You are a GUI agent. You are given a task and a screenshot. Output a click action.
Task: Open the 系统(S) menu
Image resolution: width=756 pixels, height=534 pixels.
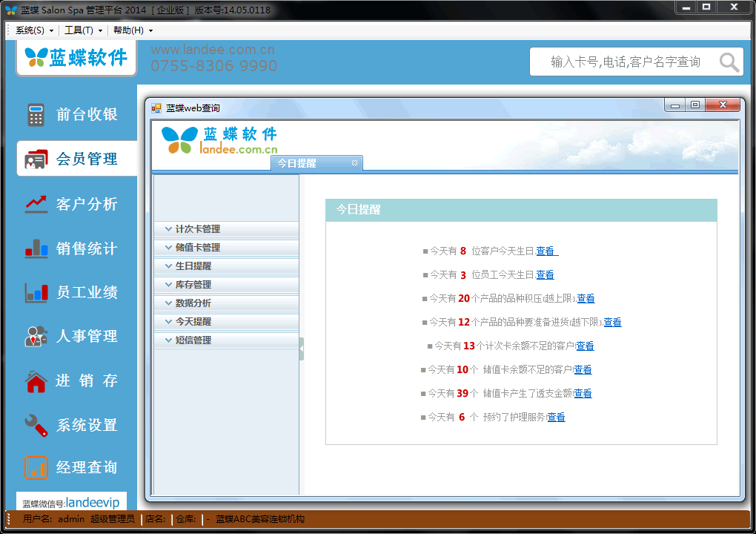(x=34, y=30)
